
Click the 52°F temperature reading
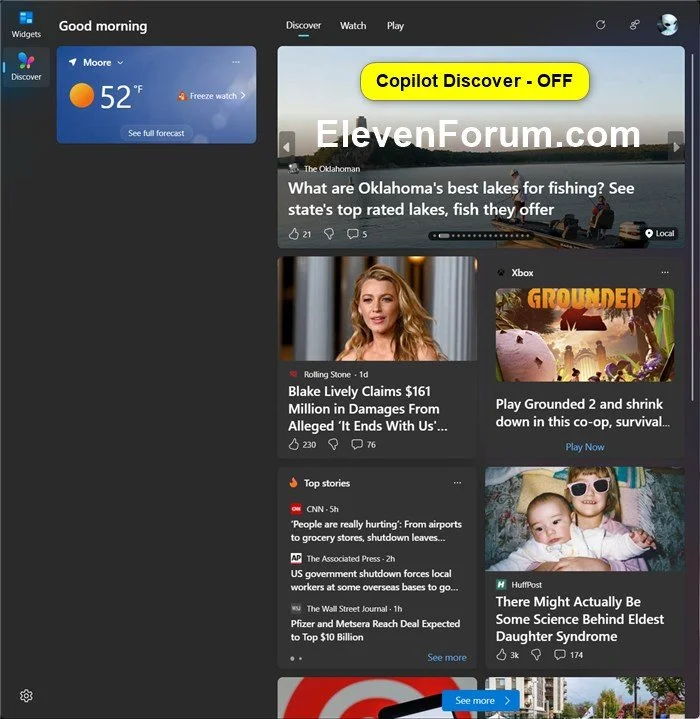click(121, 96)
